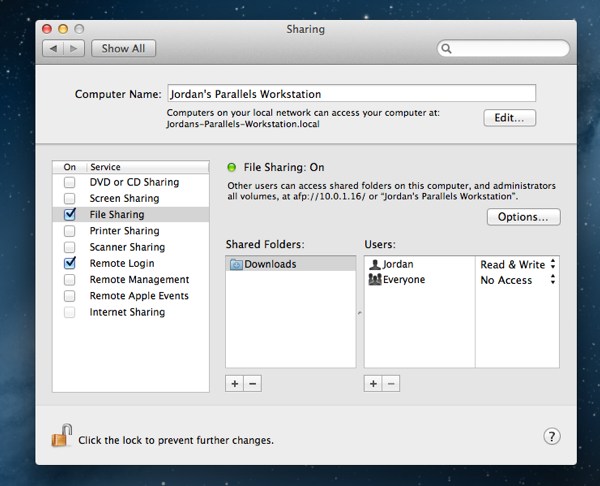Click the forward navigation arrow
The image size is (600, 486).
76,48
